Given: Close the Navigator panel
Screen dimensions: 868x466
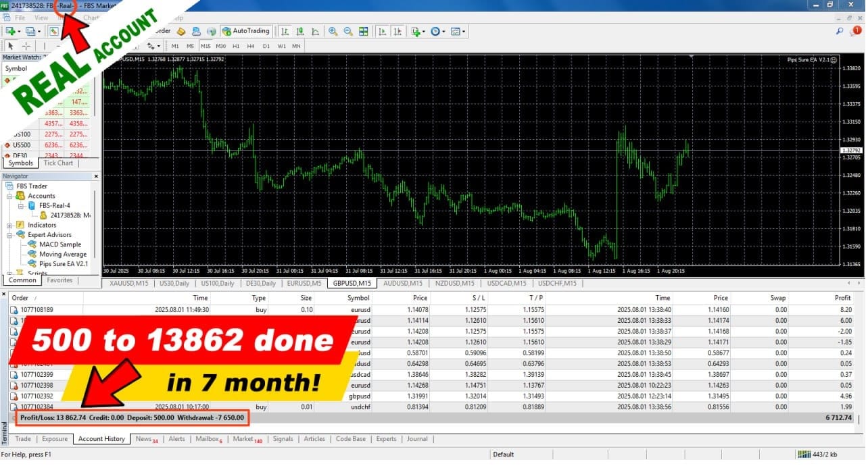Looking at the screenshot, I should (x=96, y=176).
